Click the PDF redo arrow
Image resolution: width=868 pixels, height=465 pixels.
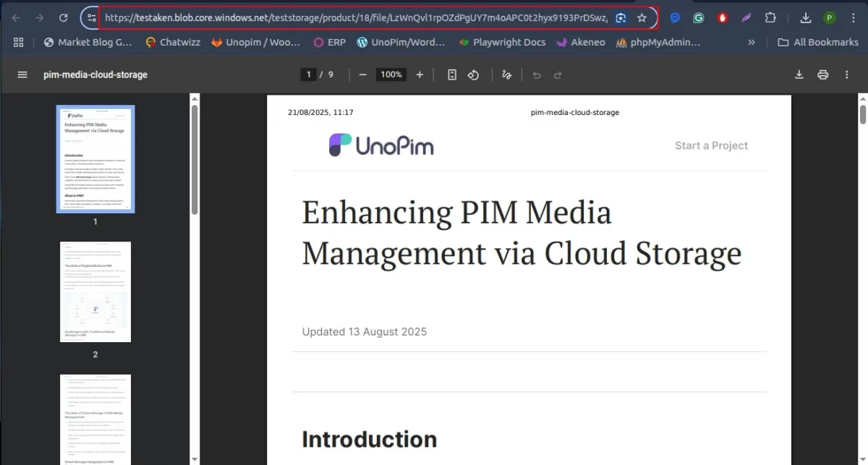pos(558,74)
